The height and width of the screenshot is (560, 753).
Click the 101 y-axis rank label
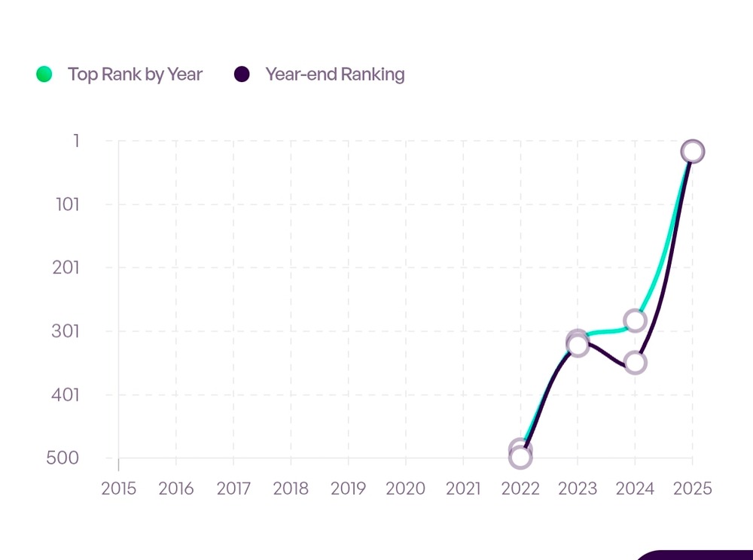pos(68,204)
